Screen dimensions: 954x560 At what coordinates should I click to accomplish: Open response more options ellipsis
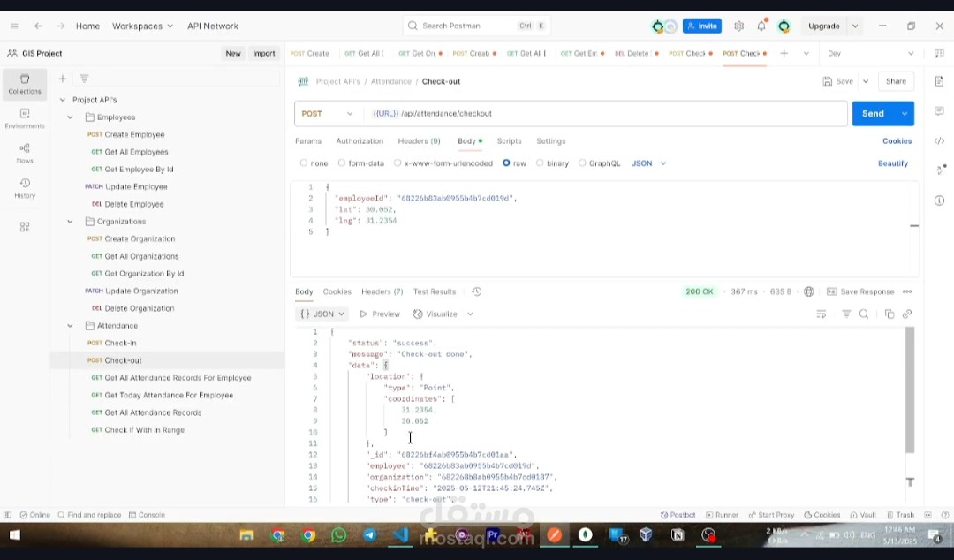(906, 291)
